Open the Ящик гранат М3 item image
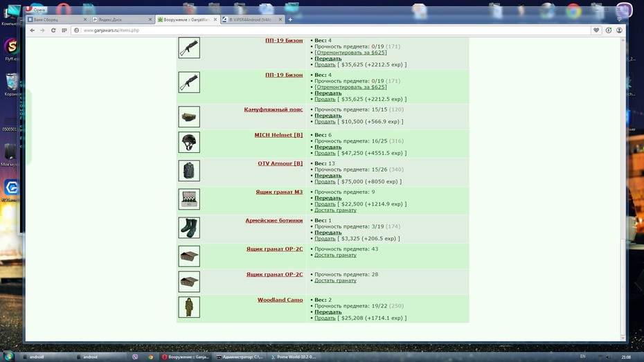Image resolution: width=644 pixels, height=362 pixels. click(189, 199)
